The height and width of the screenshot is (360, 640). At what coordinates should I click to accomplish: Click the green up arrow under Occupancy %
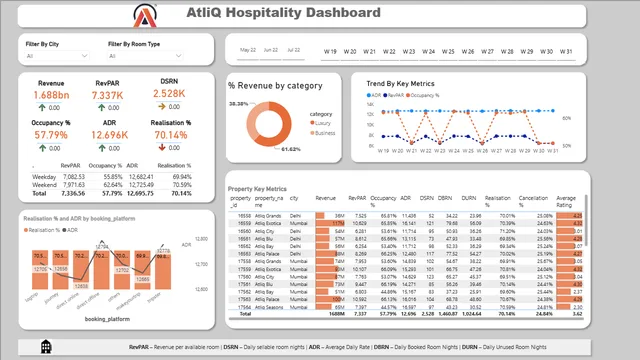click(x=42, y=148)
